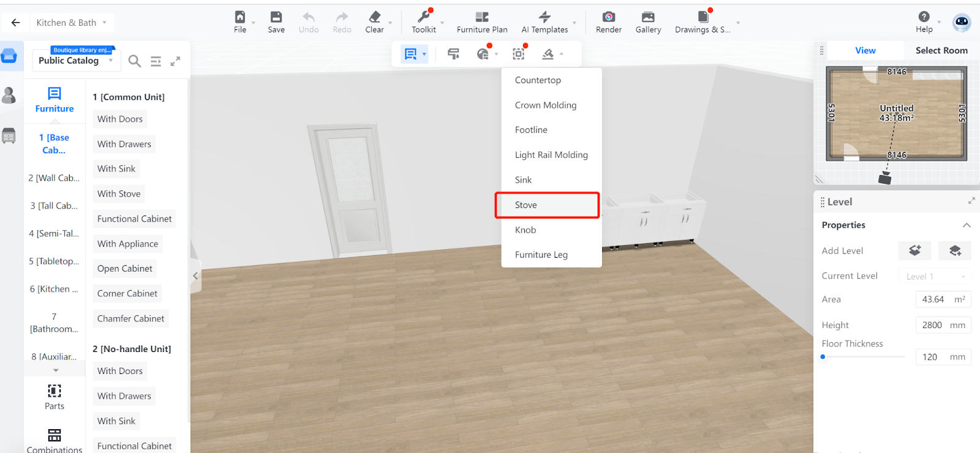Collapse the Properties section chevron

pos(967,225)
